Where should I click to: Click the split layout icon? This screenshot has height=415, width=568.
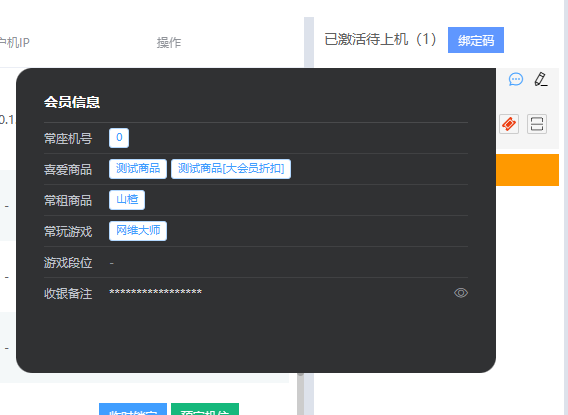coord(537,124)
